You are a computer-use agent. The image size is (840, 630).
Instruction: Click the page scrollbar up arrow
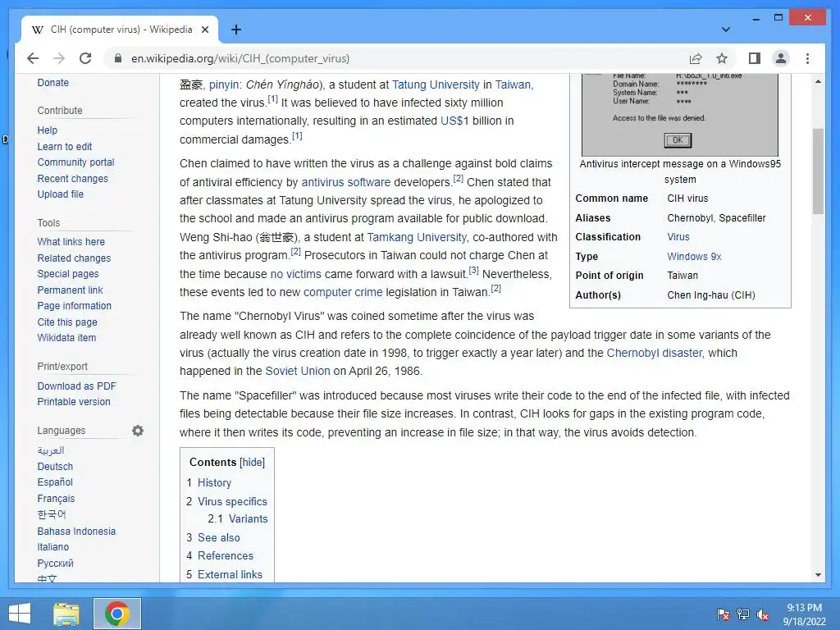818,81
